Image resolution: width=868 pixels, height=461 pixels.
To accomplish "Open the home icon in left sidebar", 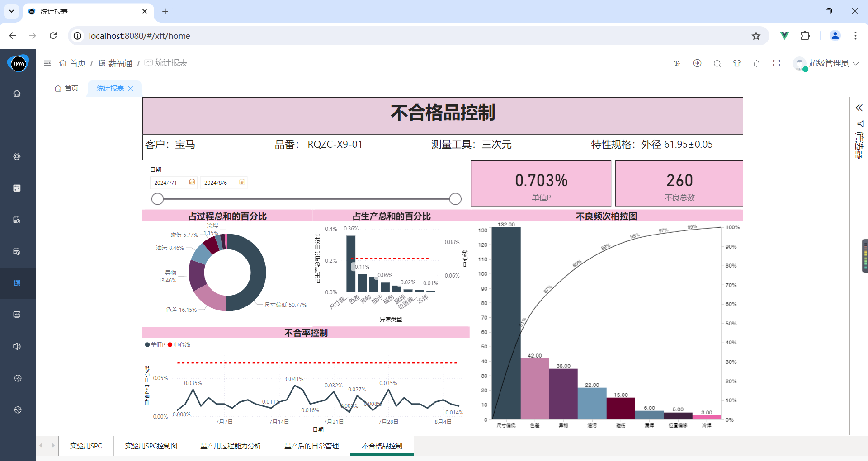I will [x=17, y=94].
